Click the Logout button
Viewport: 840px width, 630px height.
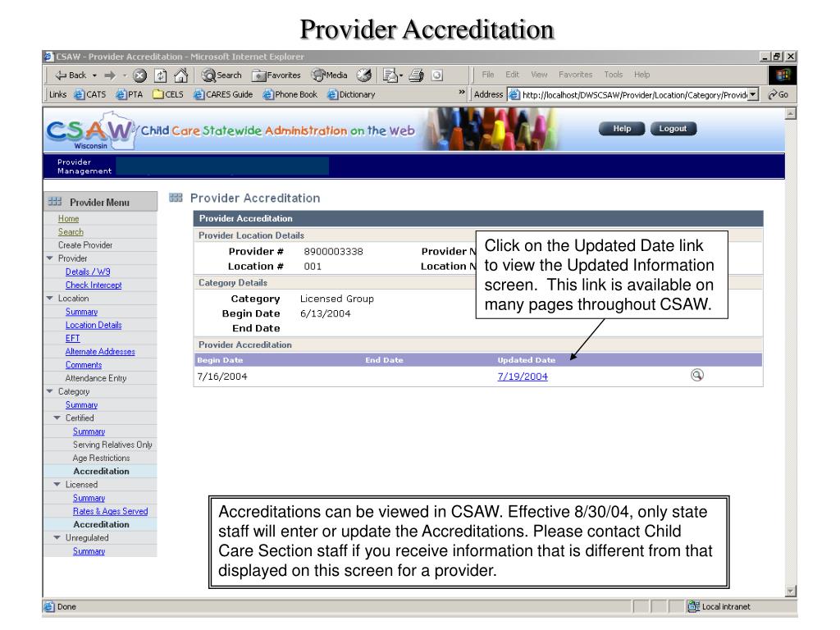point(673,129)
